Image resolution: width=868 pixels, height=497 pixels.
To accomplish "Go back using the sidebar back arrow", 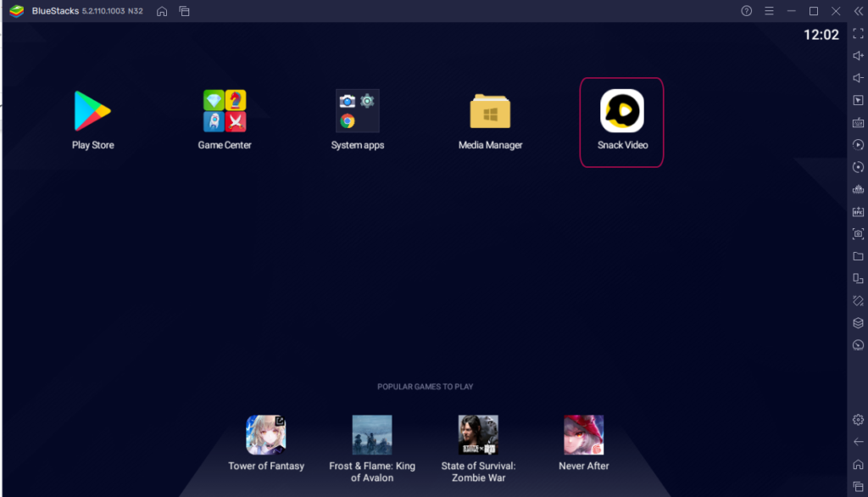I will 858,441.
